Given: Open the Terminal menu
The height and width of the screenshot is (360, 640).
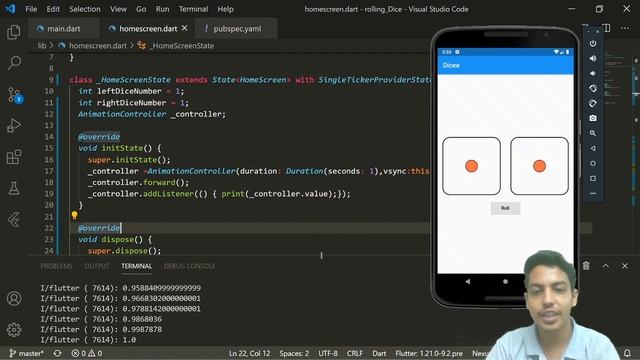Looking at the screenshot, I should (193, 9).
